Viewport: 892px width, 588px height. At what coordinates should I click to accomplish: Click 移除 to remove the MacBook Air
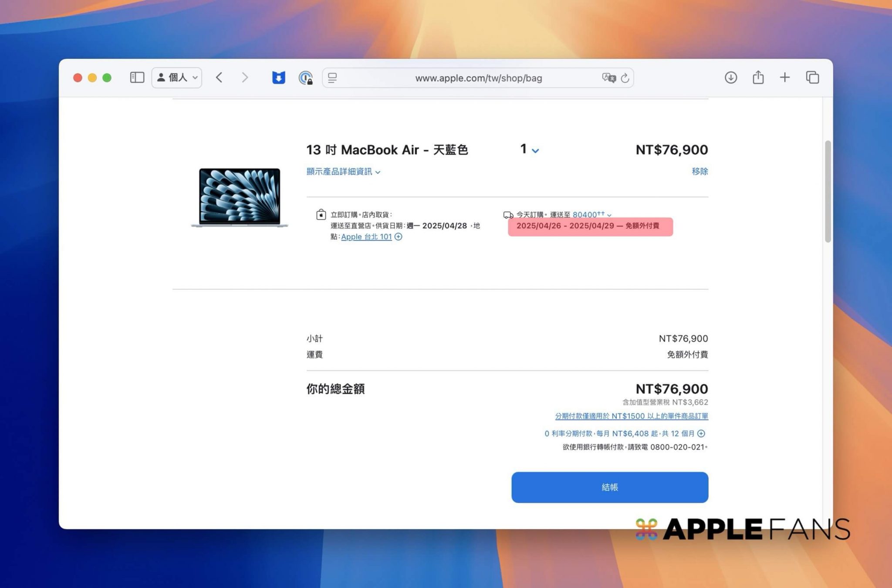click(699, 171)
